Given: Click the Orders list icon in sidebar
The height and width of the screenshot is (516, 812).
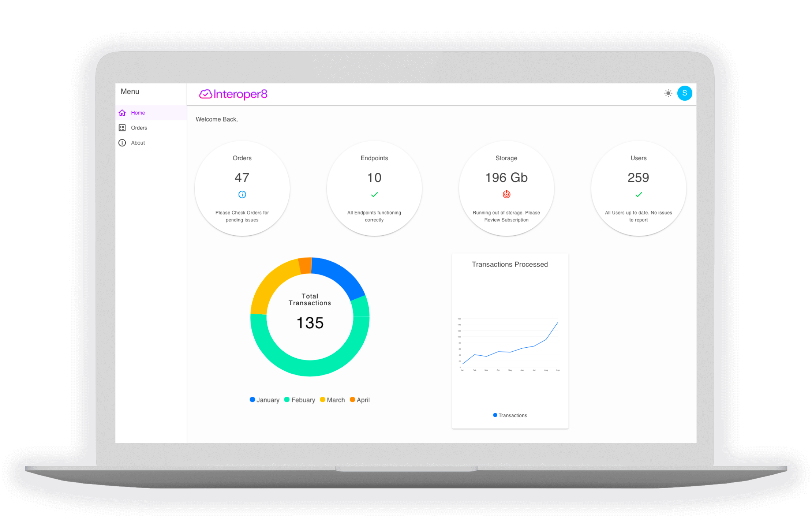Looking at the screenshot, I should coord(122,128).
